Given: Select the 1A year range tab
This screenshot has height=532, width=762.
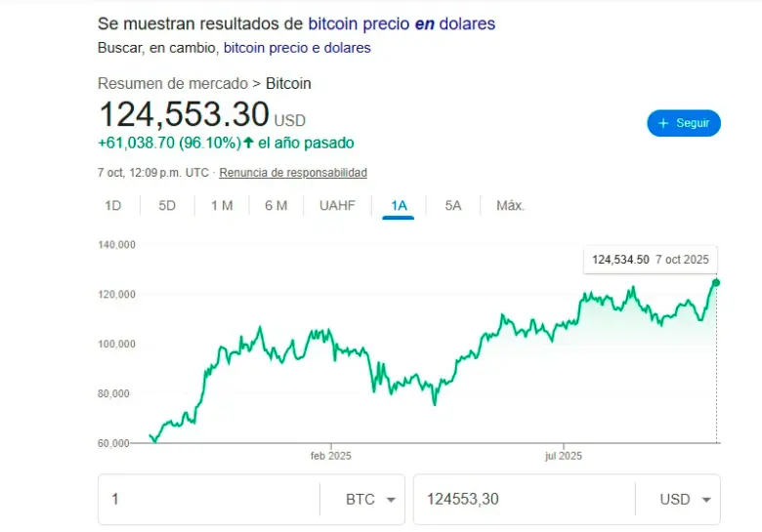Looking at the screenshot, I should click(399, 206).
